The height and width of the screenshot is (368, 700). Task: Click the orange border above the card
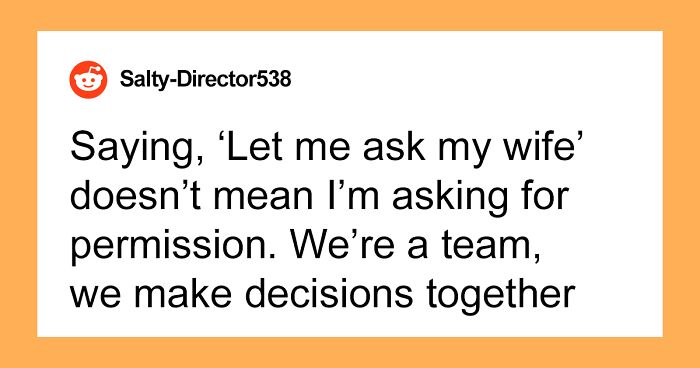point(350,15)
